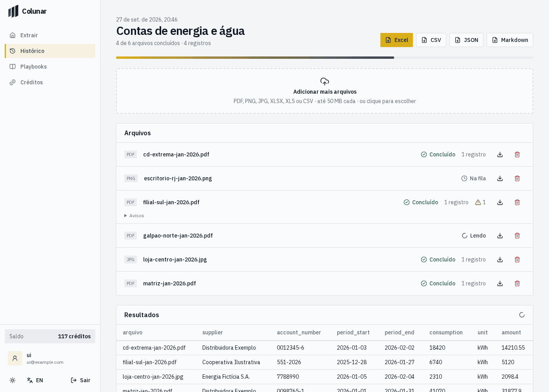The width and height of the screenshot is (549, 392).
Task: Click the Adicionar mais arquivos drop area
Action: 325,91
